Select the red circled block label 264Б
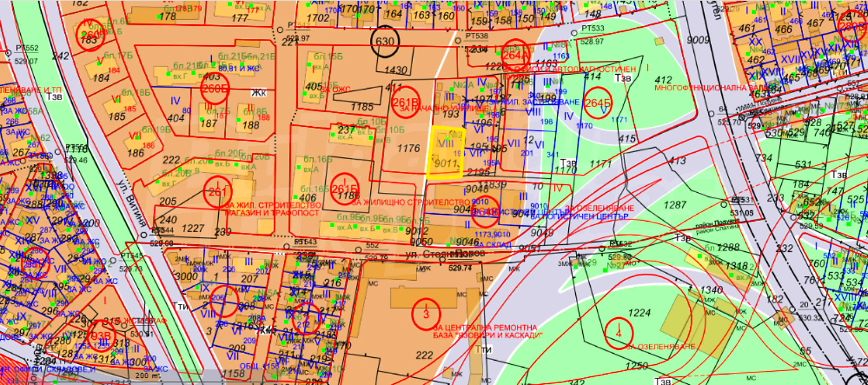The width and height of the screenshot is (868, 385). pos(598,103)
